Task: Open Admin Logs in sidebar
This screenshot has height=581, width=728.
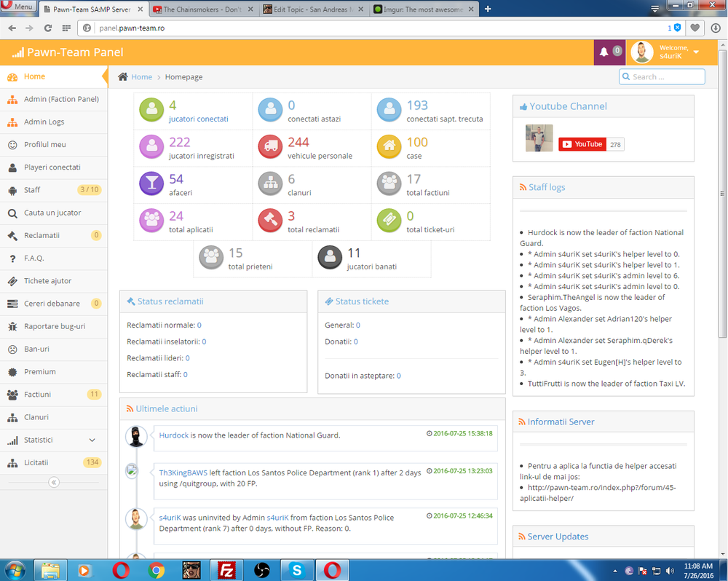Action: (54, 122)
